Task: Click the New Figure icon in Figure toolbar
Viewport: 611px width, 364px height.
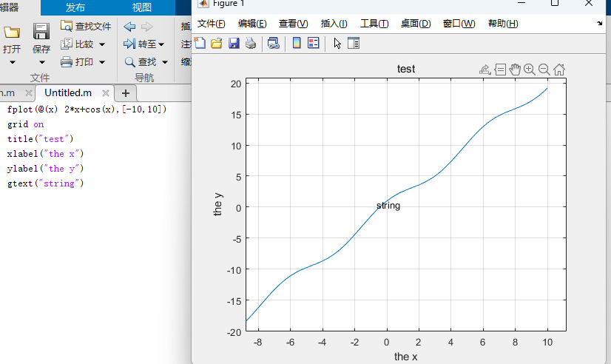Action: (200, 43)
